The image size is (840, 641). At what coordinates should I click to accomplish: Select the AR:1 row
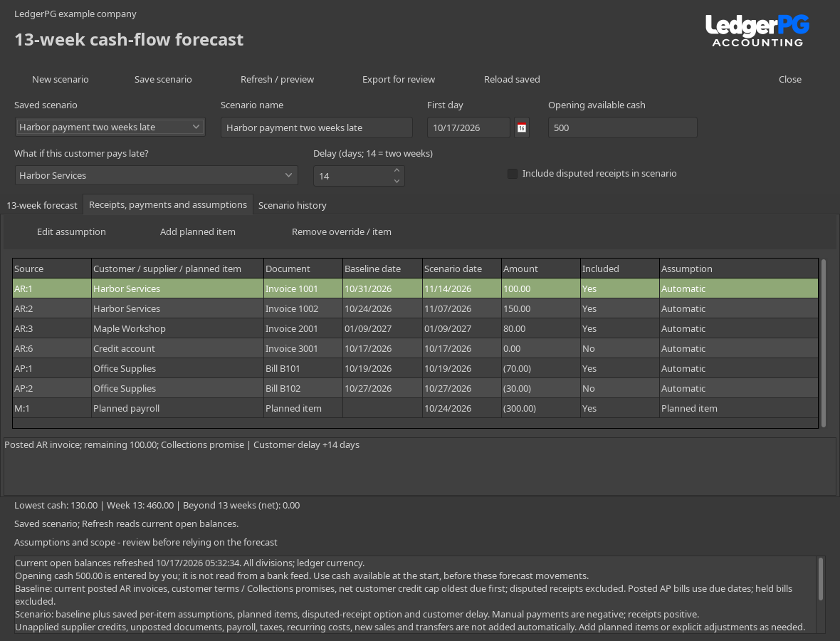[x=415, y=288]
